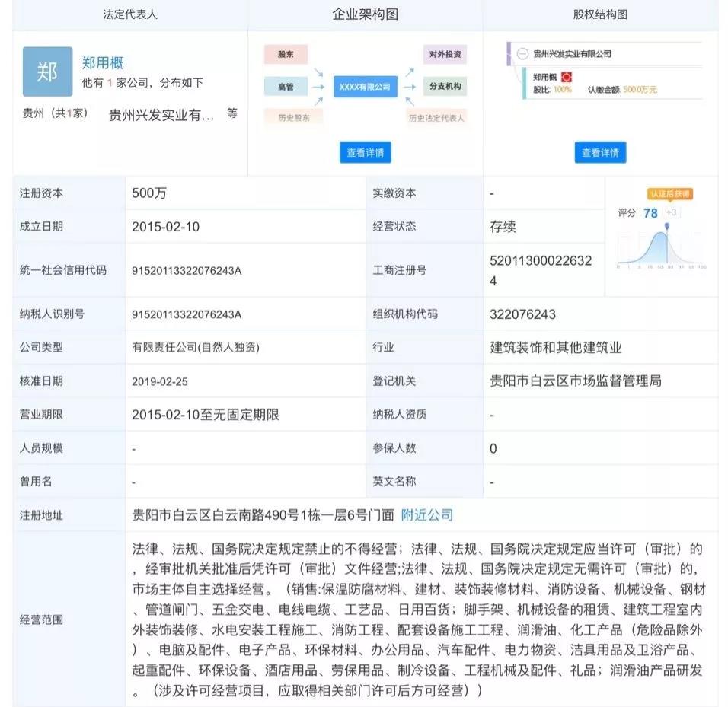Screen dimensions: 728x707
Task: Click the 法定代表人 column header
Action: (130, 14)
